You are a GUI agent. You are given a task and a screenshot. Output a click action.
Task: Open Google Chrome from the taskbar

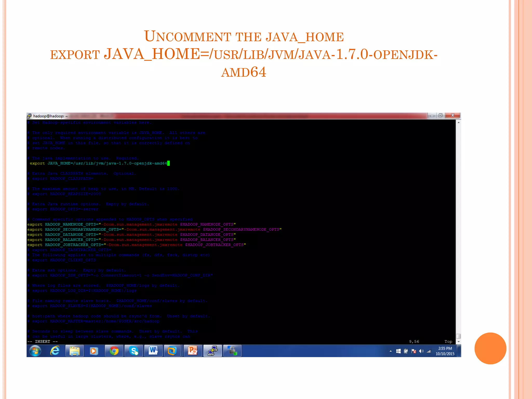(114, 351)
